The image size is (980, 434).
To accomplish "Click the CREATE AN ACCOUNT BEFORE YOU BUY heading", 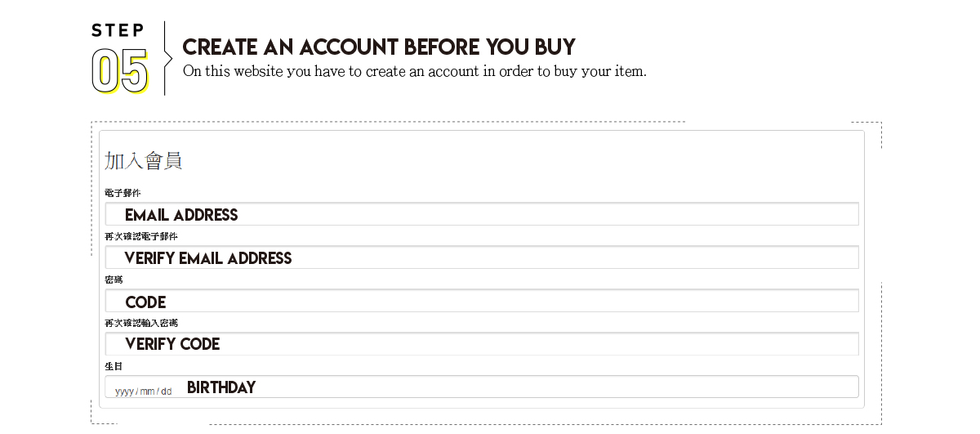I will tap(379, 47).
